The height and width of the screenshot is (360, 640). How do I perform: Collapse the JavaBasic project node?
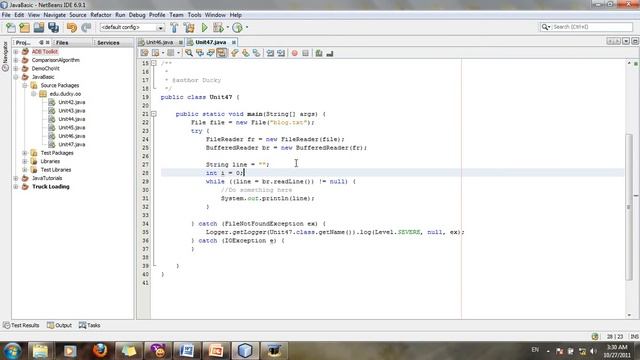(x=16, y=77)
